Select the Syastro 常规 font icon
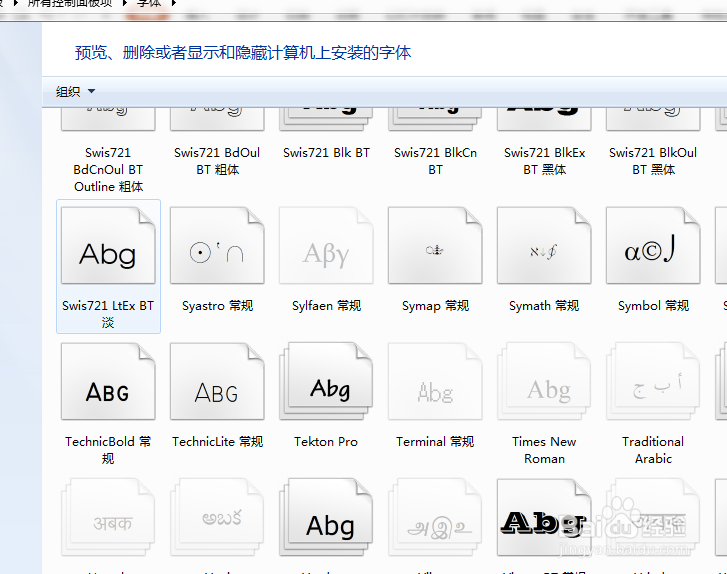This screenshot has height=574, width=727. pyautogui.click(x=217, y=245)
